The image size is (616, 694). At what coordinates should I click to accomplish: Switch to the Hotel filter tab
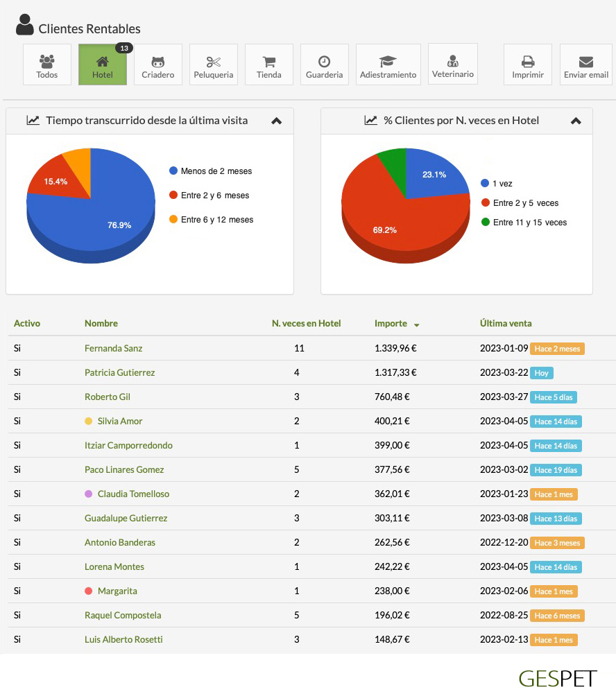(x=103, y=64)
